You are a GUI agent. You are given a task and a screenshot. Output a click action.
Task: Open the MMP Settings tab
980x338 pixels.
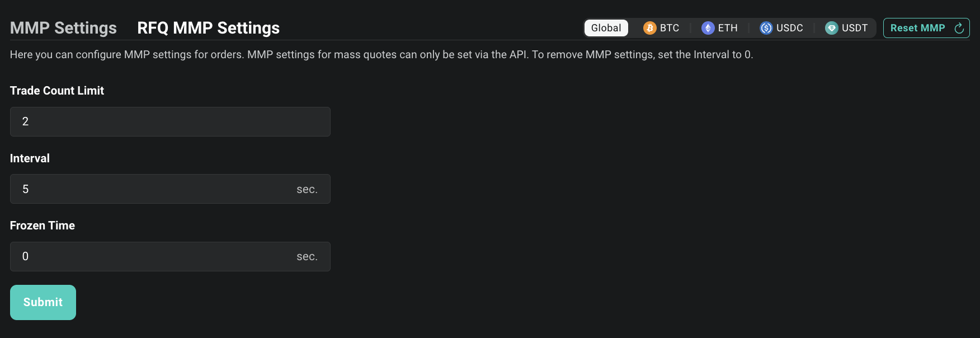(63, 28)
